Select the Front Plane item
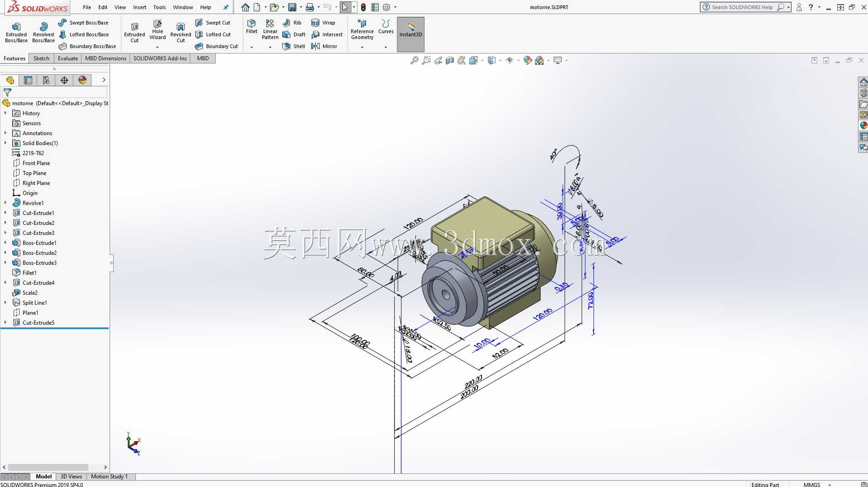This screenshot has height=487, width=868. (36, 163)
